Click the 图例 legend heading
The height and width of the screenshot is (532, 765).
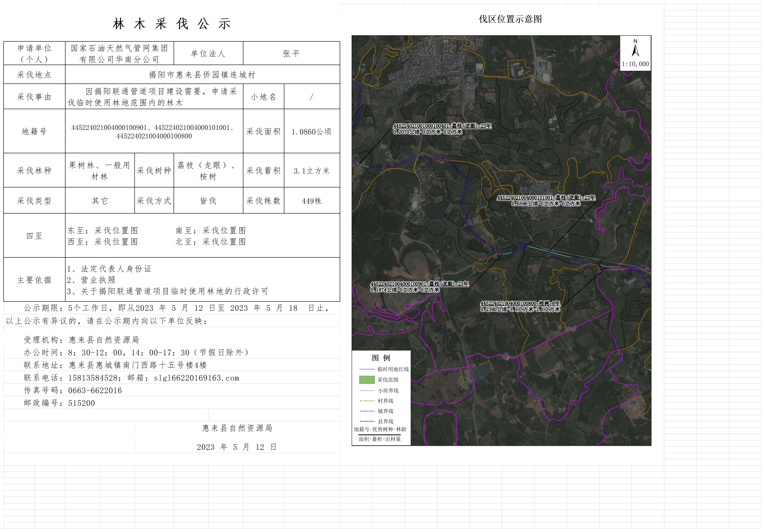(381, 358)
